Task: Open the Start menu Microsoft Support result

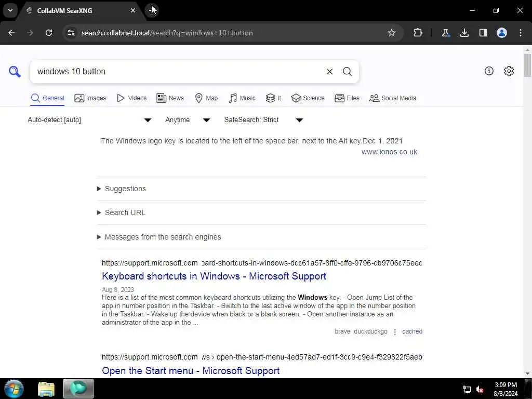Action: (x=191, y=371)
